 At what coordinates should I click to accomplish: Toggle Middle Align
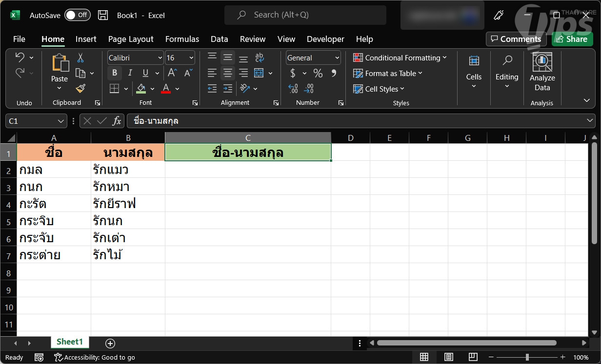point(227,57)
